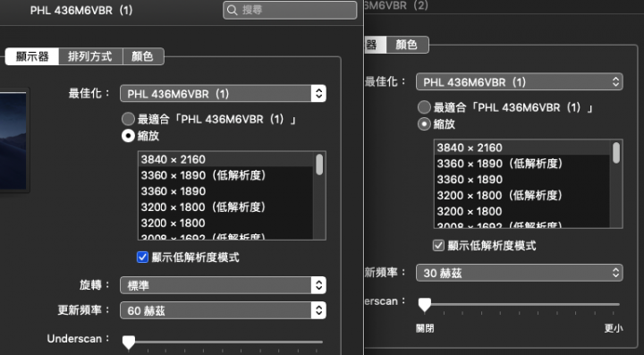Image resolution: width=644 pixels, height=355 pixels.
Task: Toggle 顯示低解析度模式 checkbox in right window
Action: point(438,245)
